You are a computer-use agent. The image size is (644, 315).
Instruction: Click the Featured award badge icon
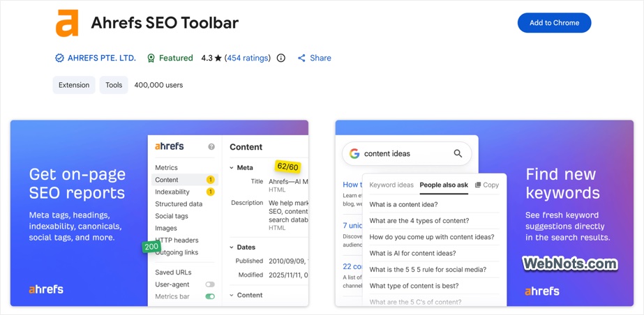[x=151, y=58]
